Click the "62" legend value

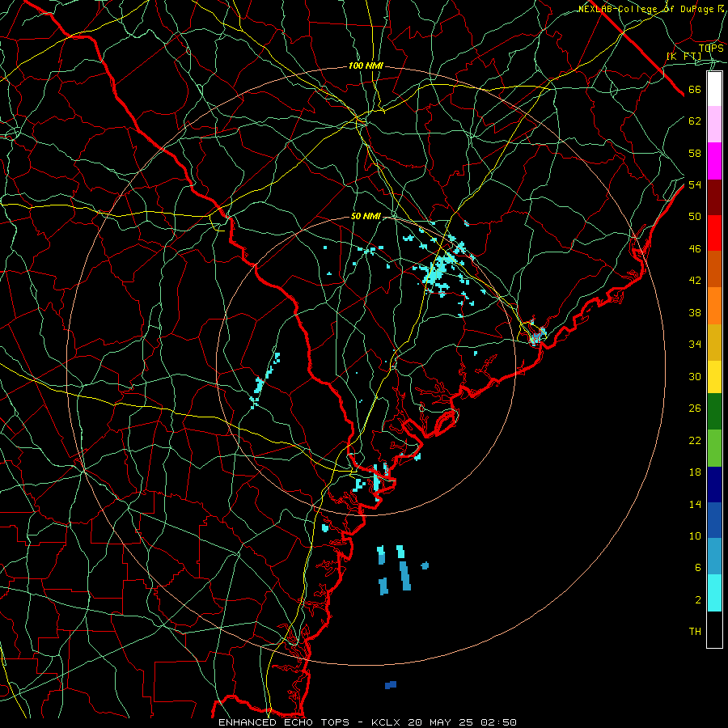point(695,121)
